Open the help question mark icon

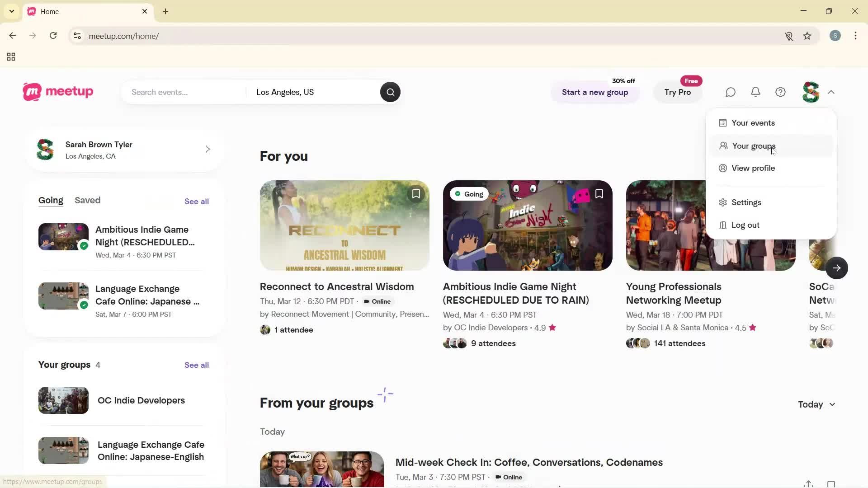(x=780, y=92)
